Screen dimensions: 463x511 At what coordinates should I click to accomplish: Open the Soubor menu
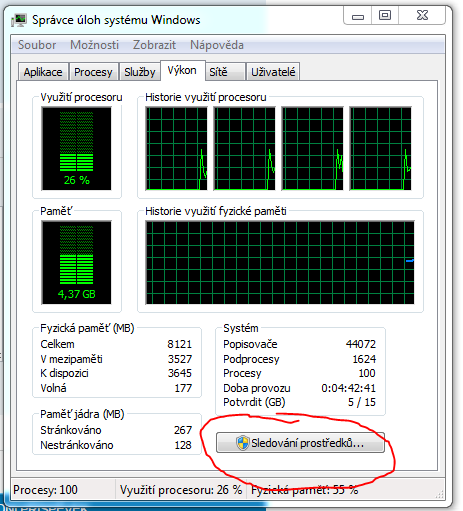(x=37, y=45)
